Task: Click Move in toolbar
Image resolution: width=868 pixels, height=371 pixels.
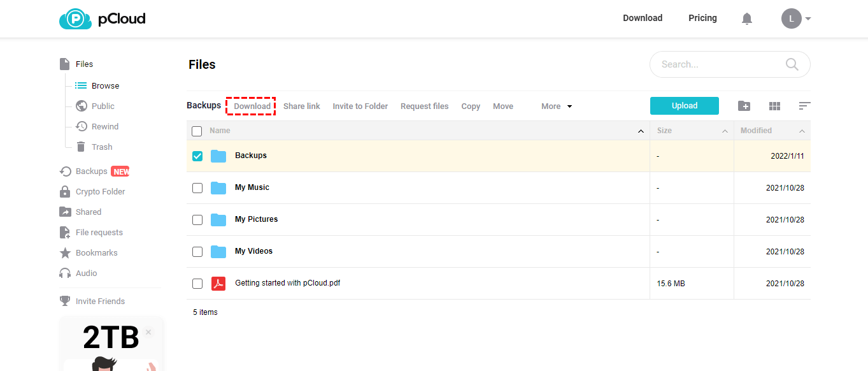Action: point(503,106)
